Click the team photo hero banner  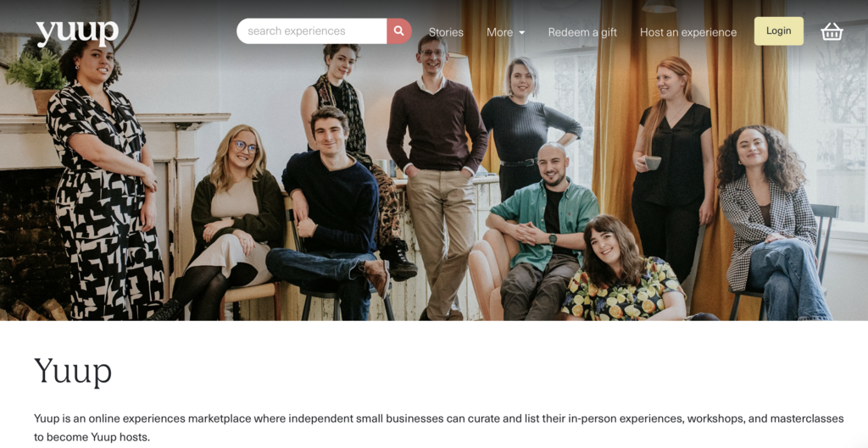(x=434, y=160)
